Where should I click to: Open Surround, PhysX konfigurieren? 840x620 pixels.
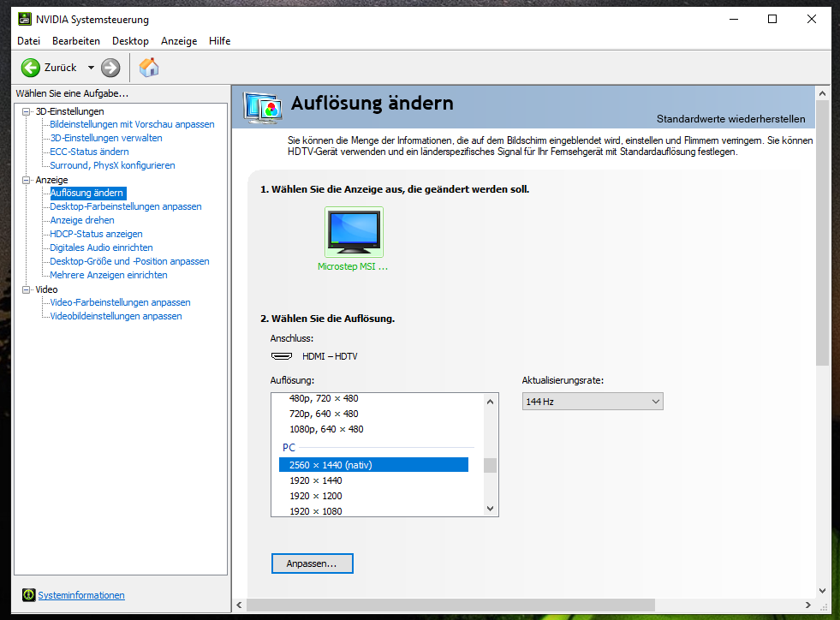[112, 165]
